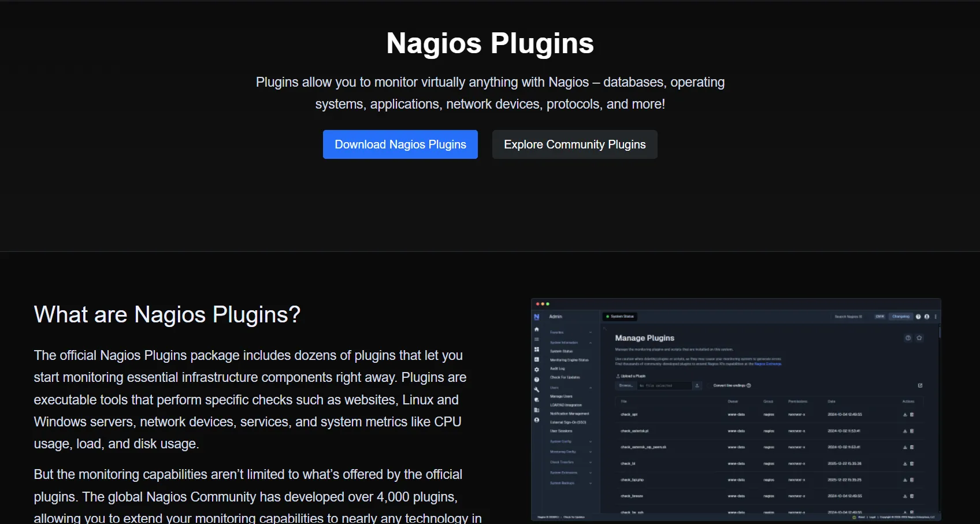Click the help icon right of Changelog
The width and height of the screenshot is (980, 524).
click(x=918, y=317)
